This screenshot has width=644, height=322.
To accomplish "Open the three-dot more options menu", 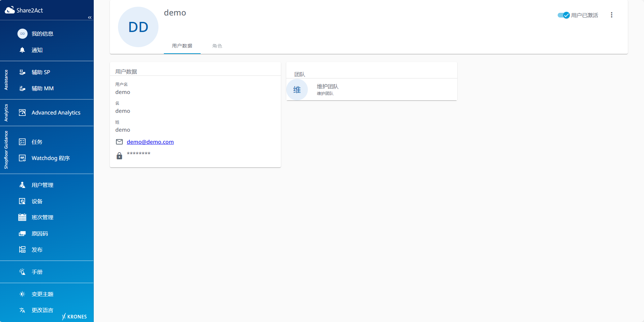I will 611,15.
